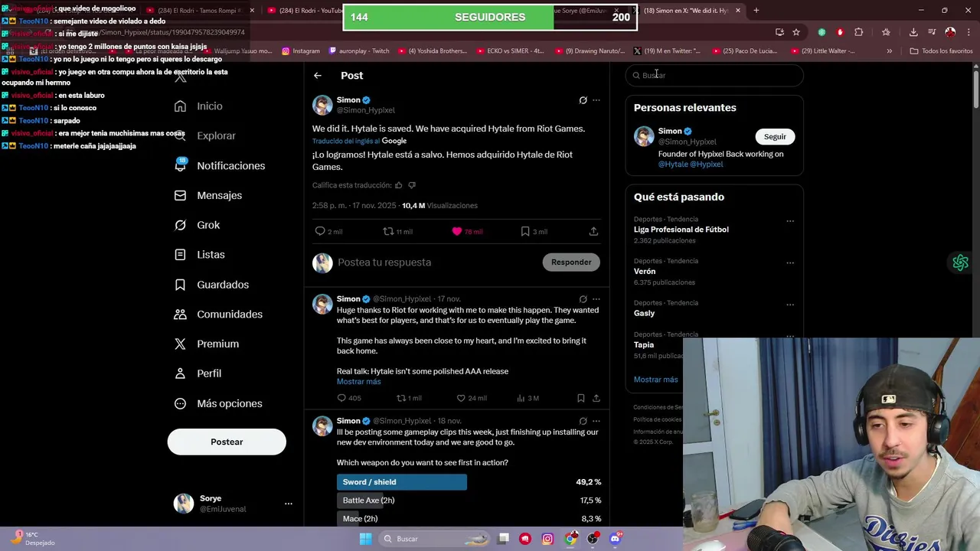Open Premium in sidebar
Image resolution: width=980 pixels, height=551 pixels.
[x=206, y=344]
